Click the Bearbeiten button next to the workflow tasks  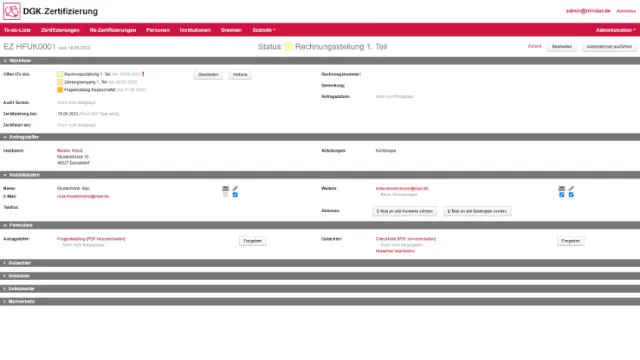[x=208, y=75]
